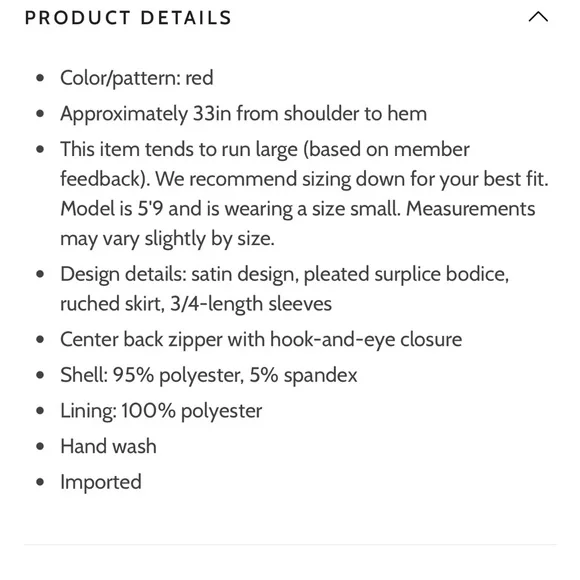The height and width of the screenshot is (580, 580).
Task: Click the Imported list item
Action: click(x=101, y=482)
